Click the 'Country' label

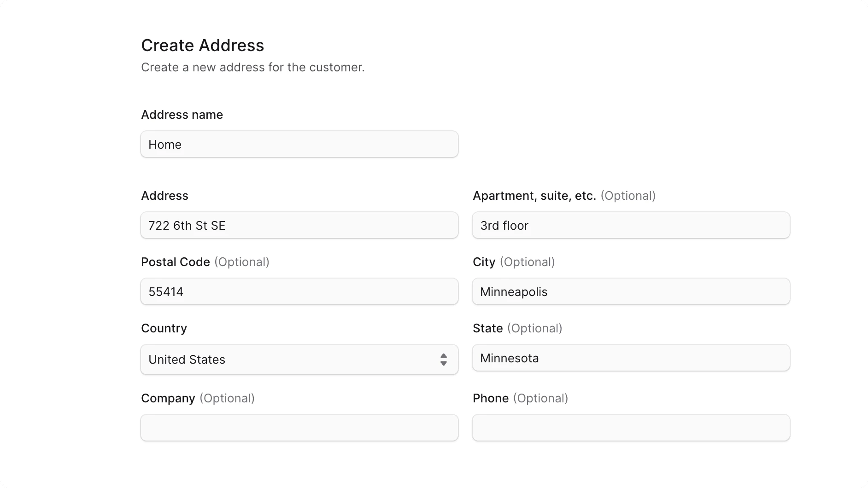click(x=164, y=328)
